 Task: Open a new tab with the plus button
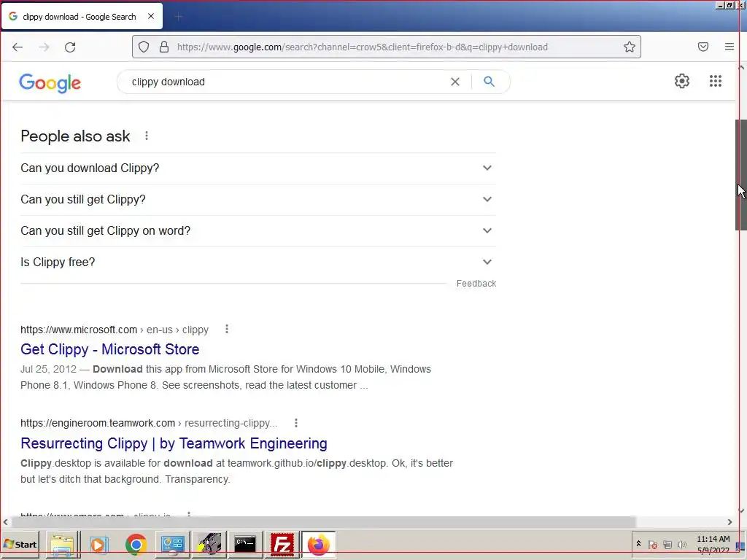coord(178,17)
